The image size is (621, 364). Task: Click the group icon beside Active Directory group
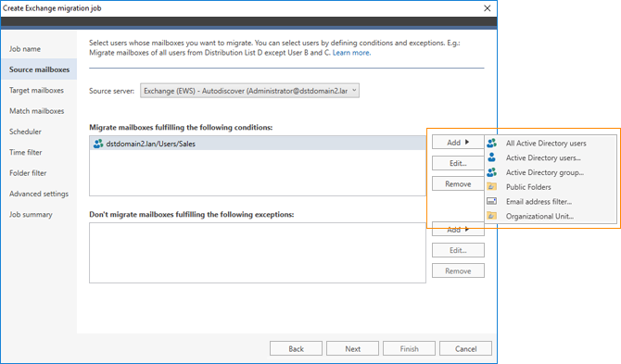point(491,172)
